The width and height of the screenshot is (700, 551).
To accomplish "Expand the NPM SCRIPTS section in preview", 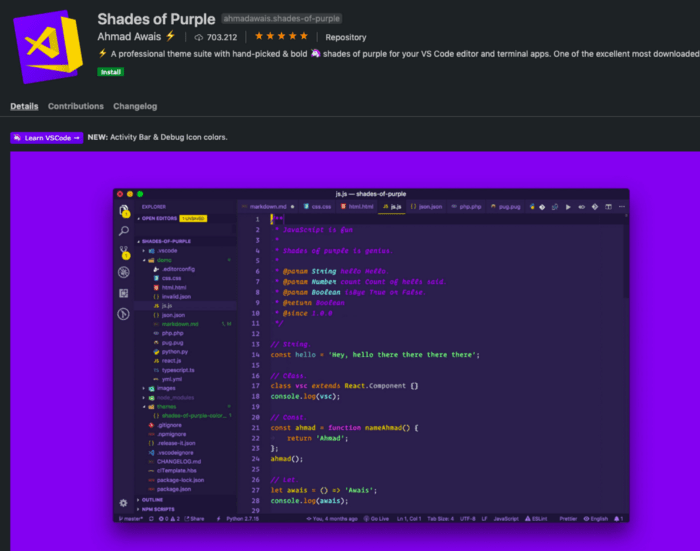I will [185, 509].
